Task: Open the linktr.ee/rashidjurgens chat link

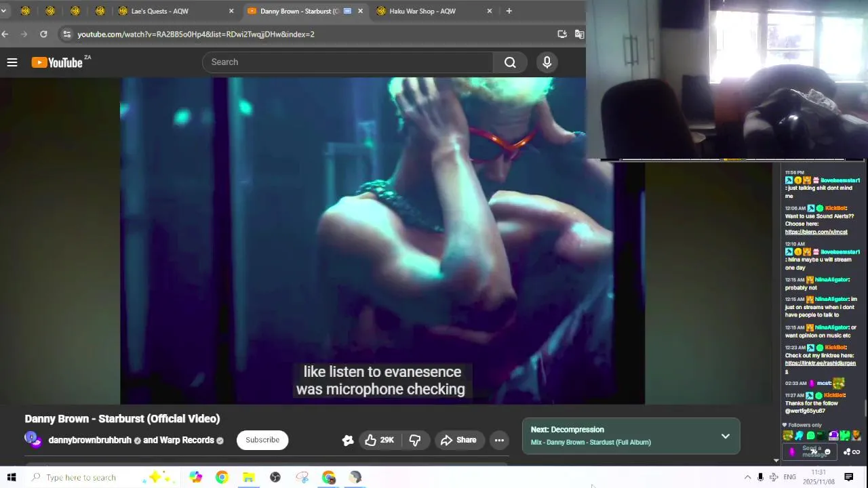Action: tap(820, 367)
